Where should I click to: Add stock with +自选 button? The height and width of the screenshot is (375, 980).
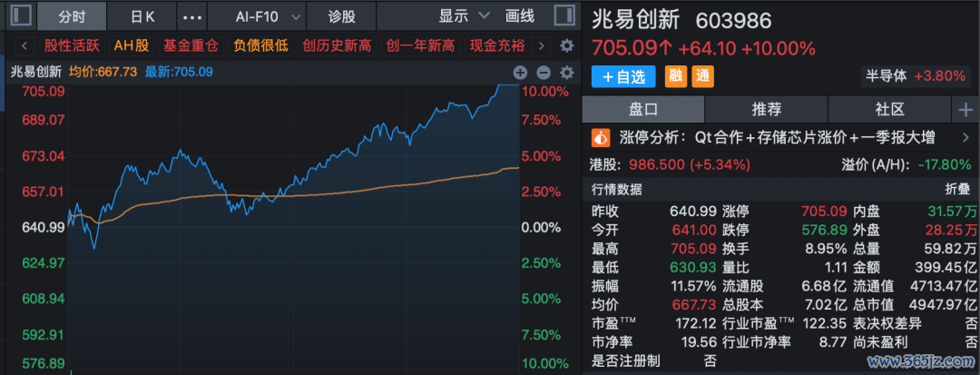tap(623, 77)
